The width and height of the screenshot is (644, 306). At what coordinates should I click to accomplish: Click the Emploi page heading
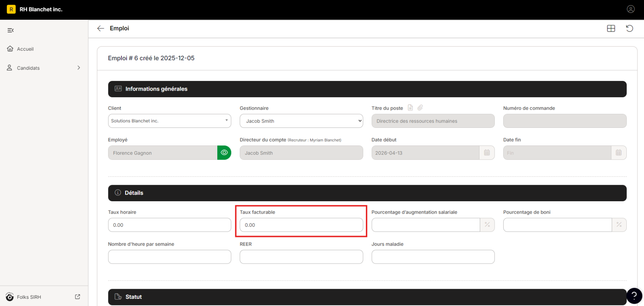[119, 28]
